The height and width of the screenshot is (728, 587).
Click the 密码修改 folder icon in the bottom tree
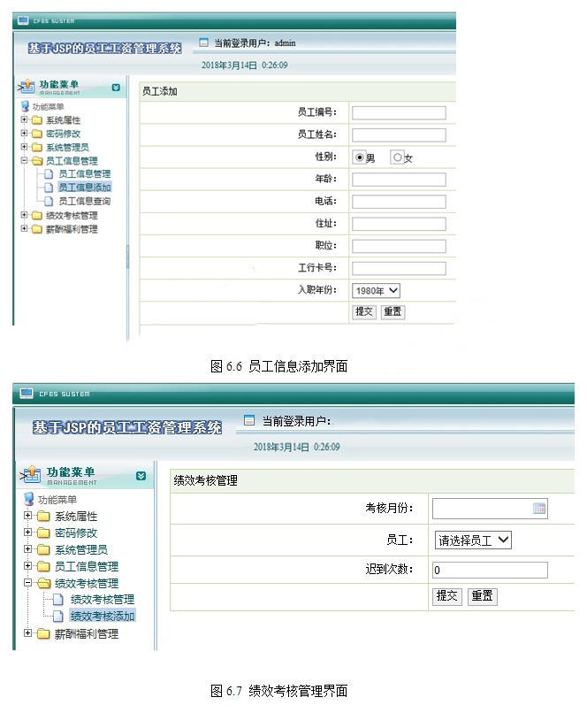coord(43,533)
